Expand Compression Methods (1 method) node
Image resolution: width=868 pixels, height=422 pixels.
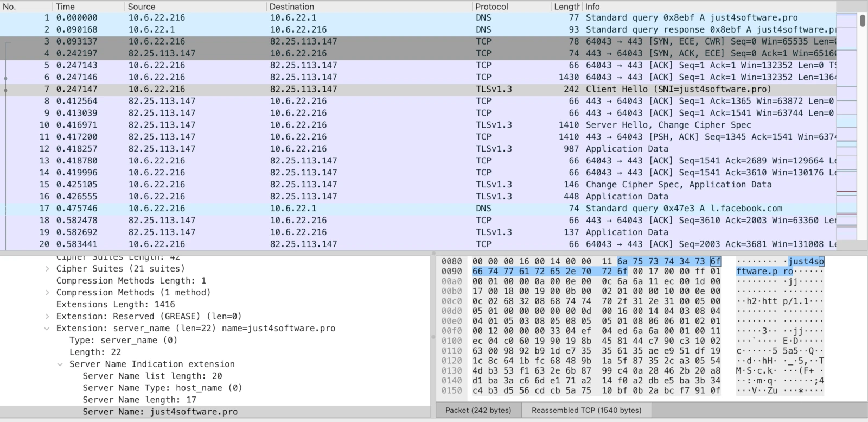[x=47, y=292]
